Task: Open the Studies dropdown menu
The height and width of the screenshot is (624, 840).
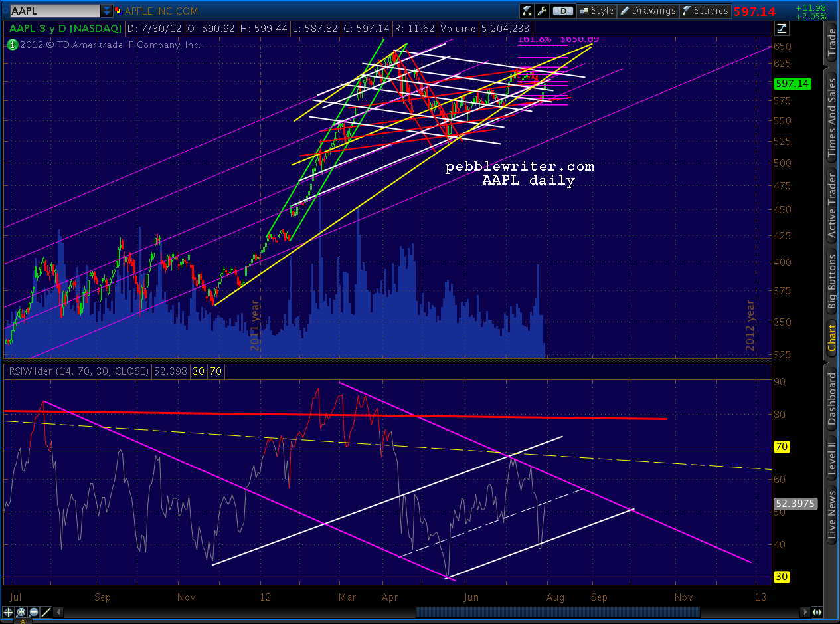Action: (705, 11)
